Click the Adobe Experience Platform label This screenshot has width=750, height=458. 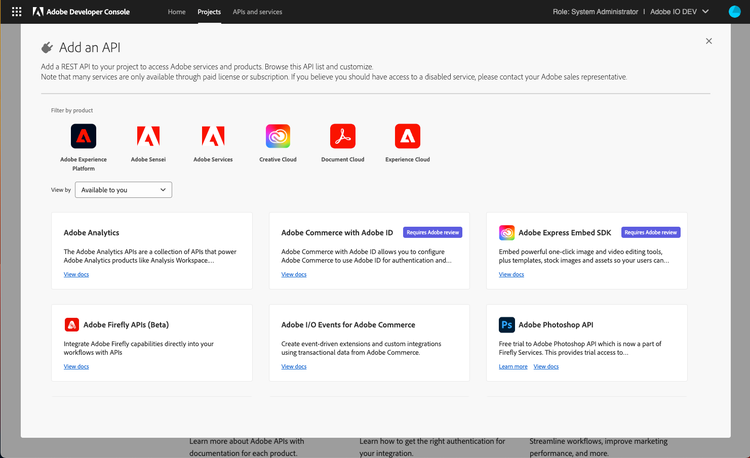[83, 164]
